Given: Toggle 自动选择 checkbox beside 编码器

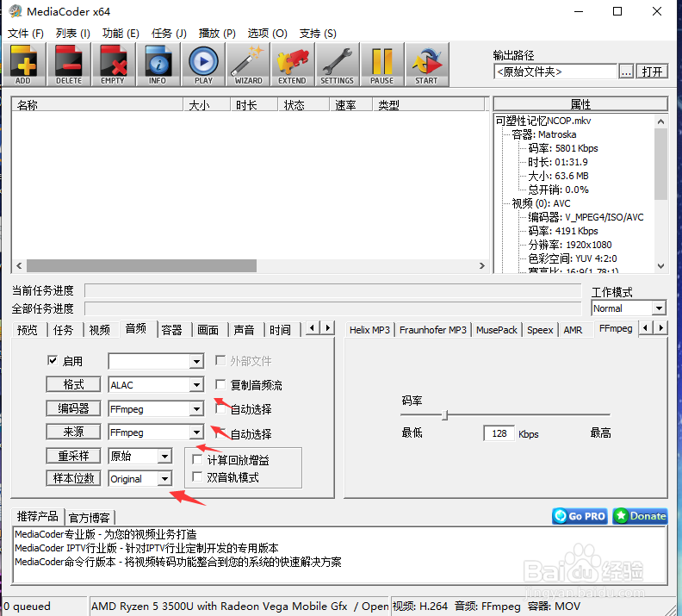Looking at the screenshot, I should point(220,408).
